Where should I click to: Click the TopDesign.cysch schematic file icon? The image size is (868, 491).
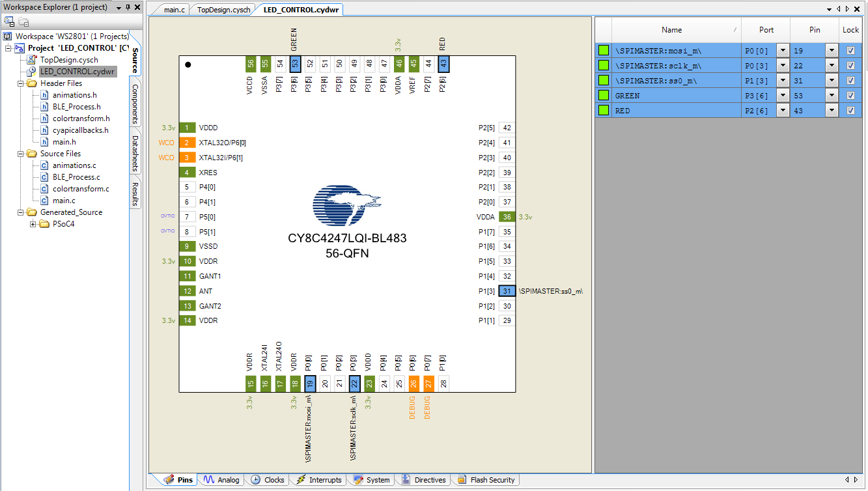(x=32, y=60)
